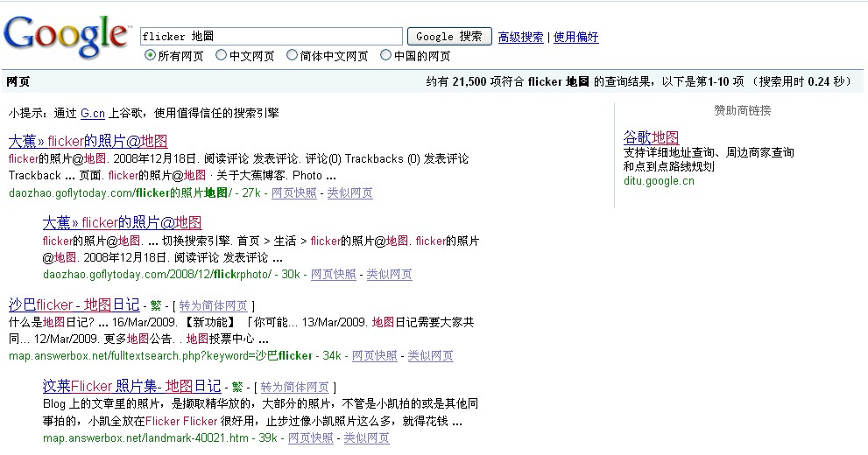
Task: Open 类似网页 for the 34k answerbox result
Action: coord(430,355)
